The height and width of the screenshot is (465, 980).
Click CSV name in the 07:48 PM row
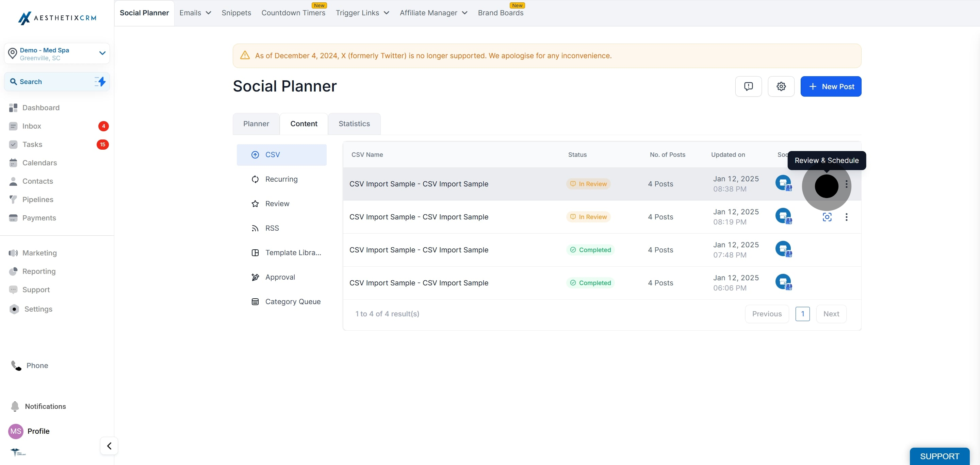point(419,250)
